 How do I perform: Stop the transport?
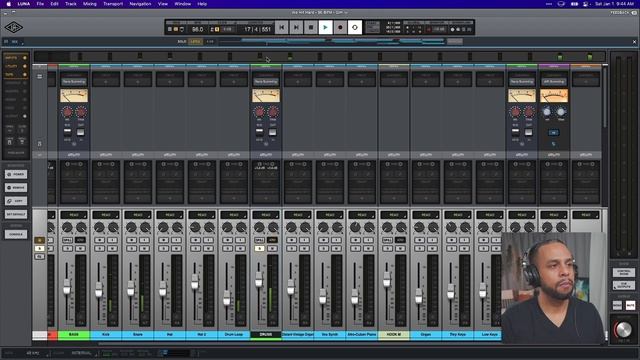[311, 27]
